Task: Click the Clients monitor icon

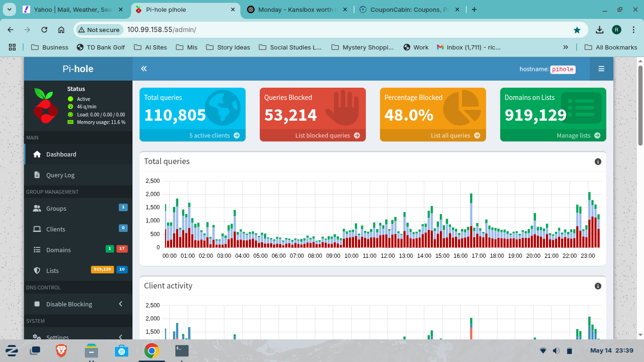Action: click(37, 229)
